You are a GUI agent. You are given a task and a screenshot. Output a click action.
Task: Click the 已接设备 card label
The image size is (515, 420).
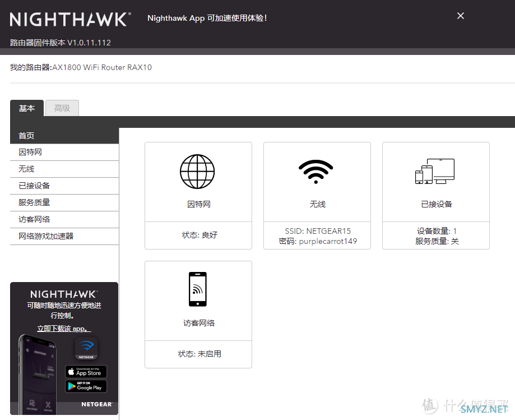click(x=437, y=205)
